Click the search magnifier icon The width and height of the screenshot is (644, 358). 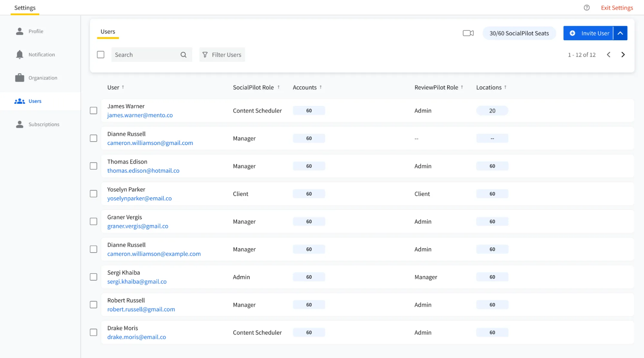[183, 55]
